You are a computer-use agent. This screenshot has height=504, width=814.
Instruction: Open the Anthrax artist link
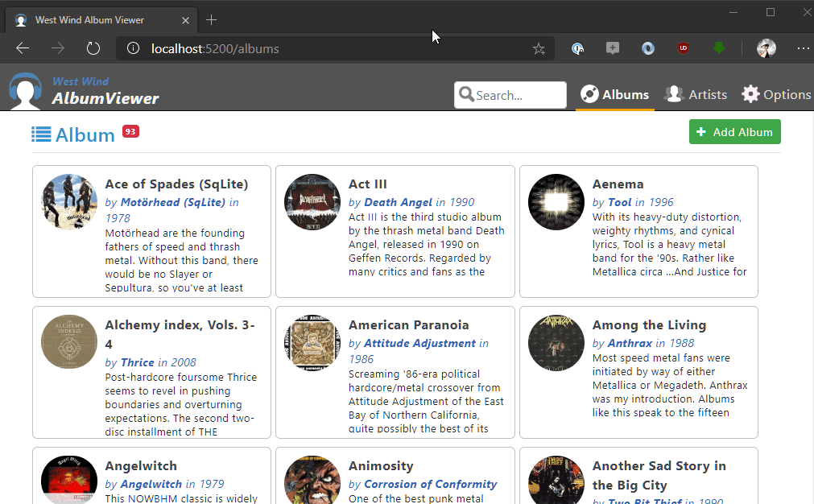(630, 343)
